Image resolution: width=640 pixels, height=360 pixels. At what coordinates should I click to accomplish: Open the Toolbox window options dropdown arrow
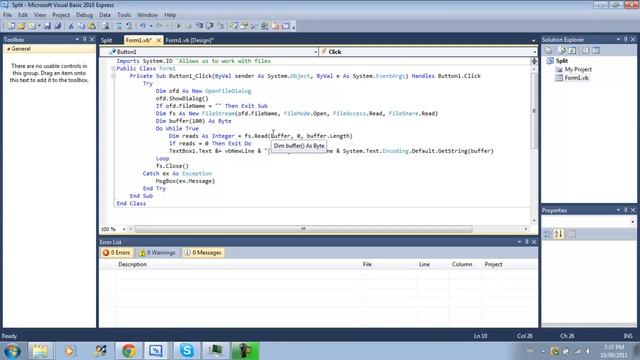[x=77, y=40]
